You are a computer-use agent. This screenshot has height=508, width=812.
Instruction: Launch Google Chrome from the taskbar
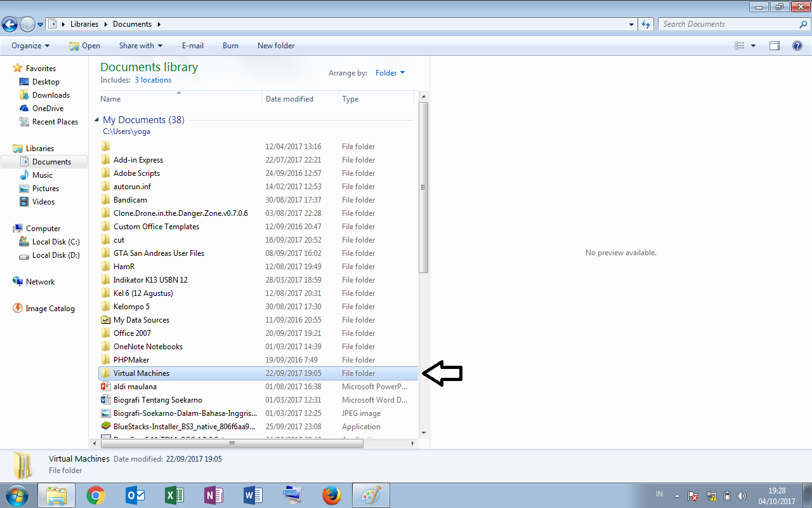[x=96, y=495]
